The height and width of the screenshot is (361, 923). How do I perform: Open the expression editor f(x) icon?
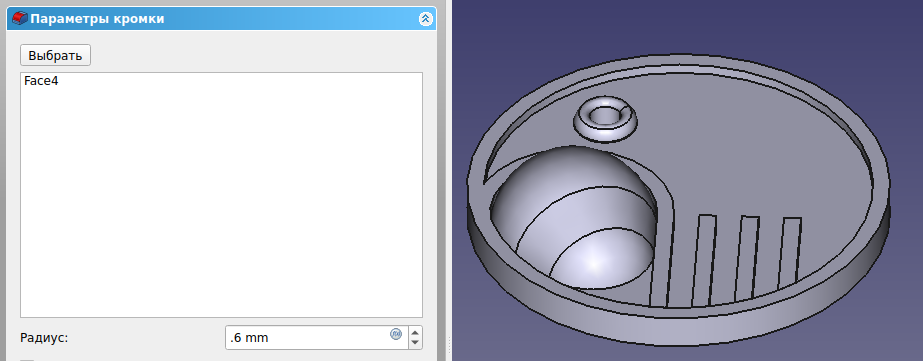396,333
